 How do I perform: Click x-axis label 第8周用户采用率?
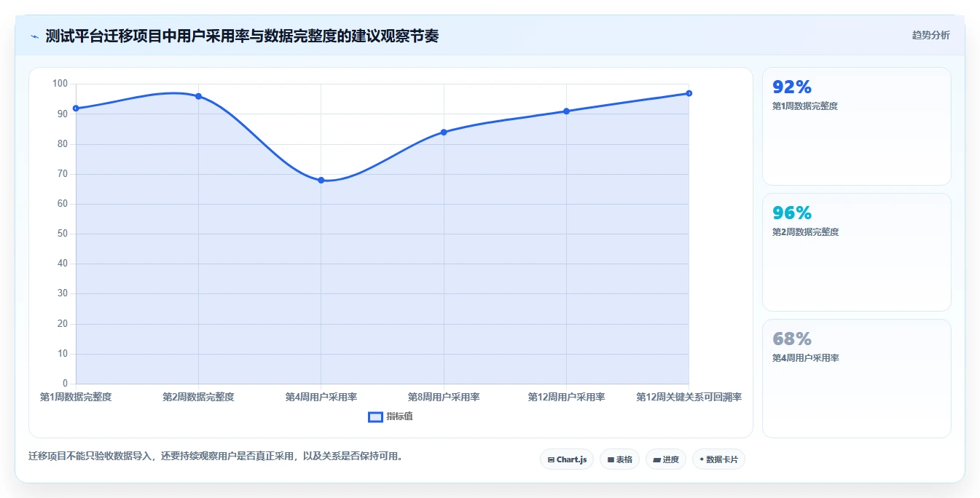(x=444, y=397)
